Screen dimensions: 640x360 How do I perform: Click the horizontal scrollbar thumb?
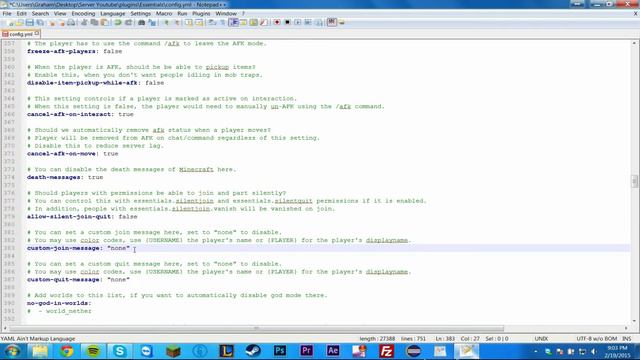(x=256, y=328)
